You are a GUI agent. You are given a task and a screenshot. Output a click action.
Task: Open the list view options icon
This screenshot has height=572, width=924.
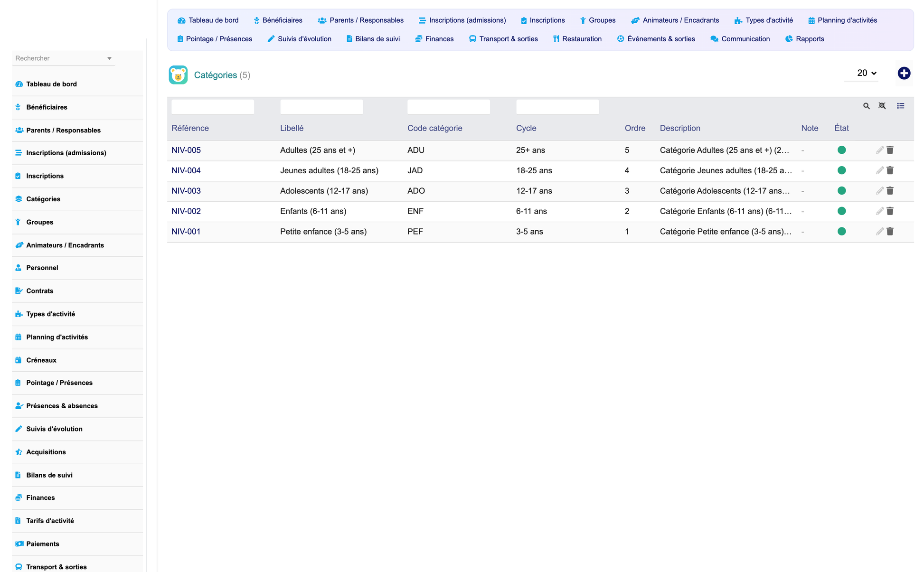click(900, 106)
